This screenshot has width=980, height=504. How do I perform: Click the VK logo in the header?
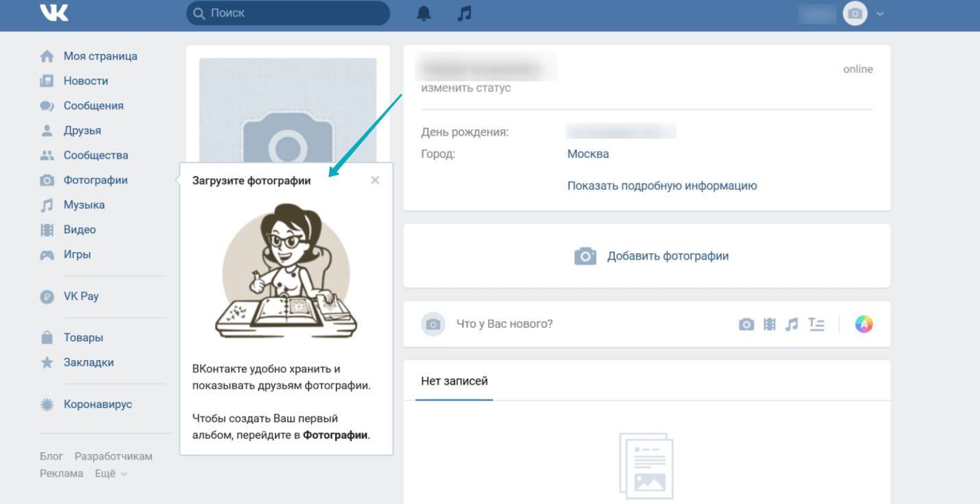[54, 13]
